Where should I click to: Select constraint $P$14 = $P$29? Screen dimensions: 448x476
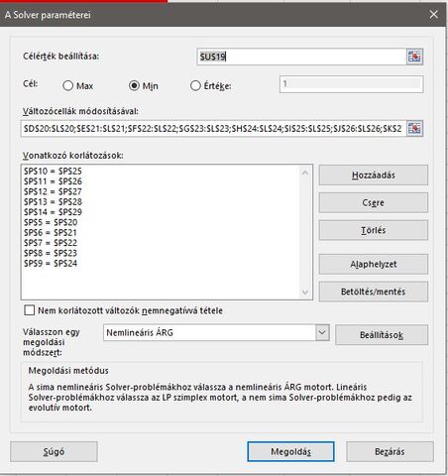pyautogui.click(x=53, y=212)
